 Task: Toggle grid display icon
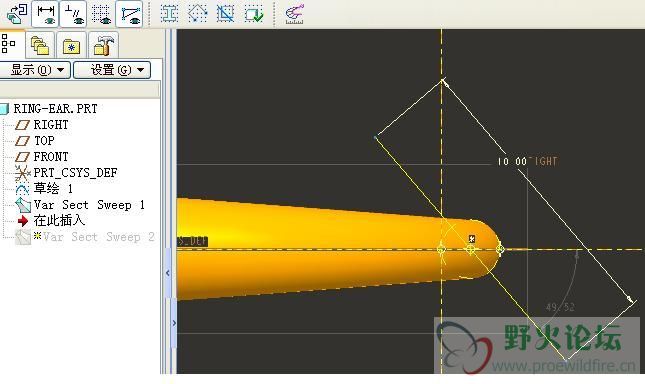(x=101, y=14)
